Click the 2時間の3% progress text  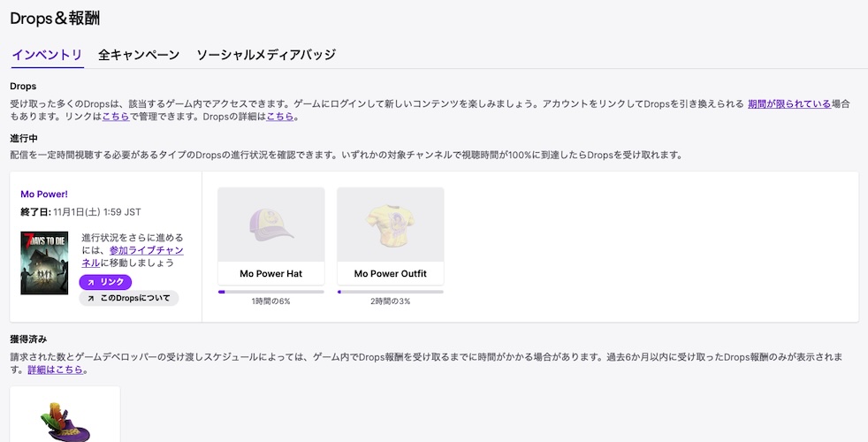391,301
